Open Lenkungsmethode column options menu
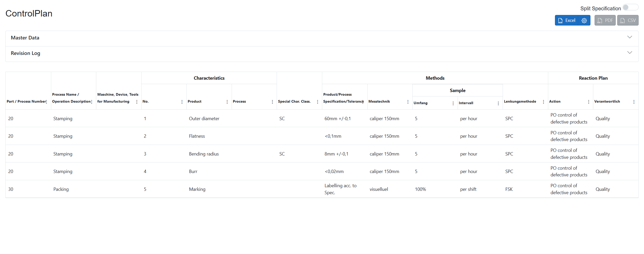This screenshot has height=254, width=644. [543, 102]
